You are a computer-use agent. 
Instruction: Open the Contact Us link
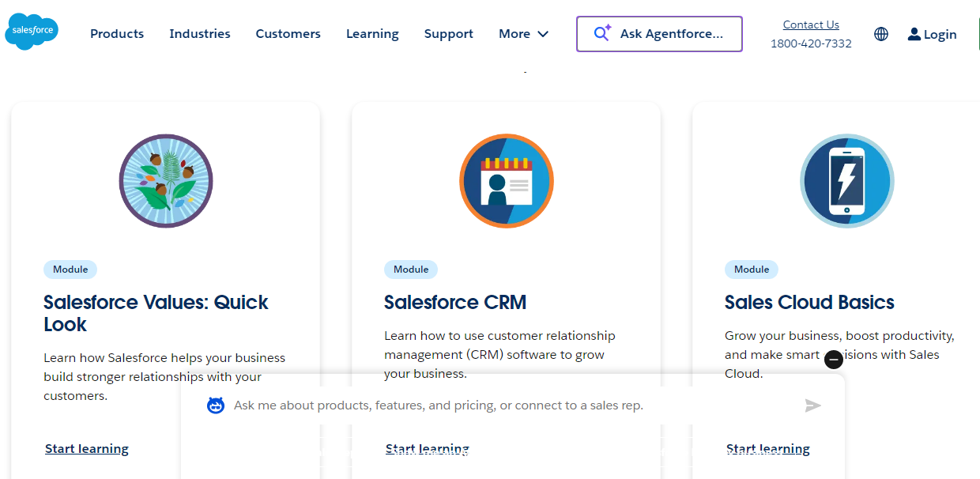[x=811, y=25]
